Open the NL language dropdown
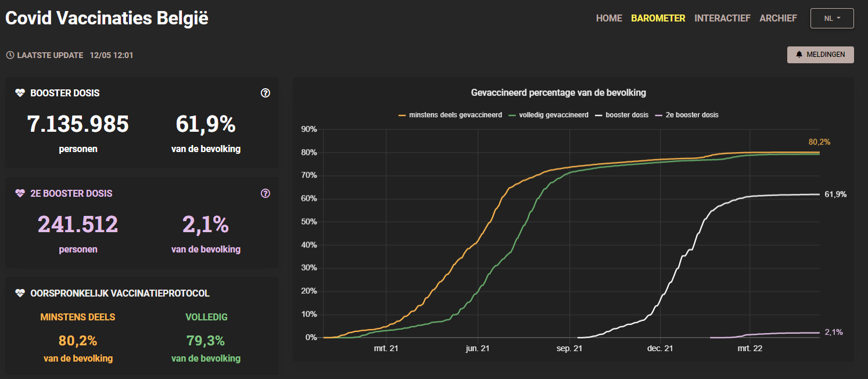Viewport: 868px width, 379px height. coord(832,18)
